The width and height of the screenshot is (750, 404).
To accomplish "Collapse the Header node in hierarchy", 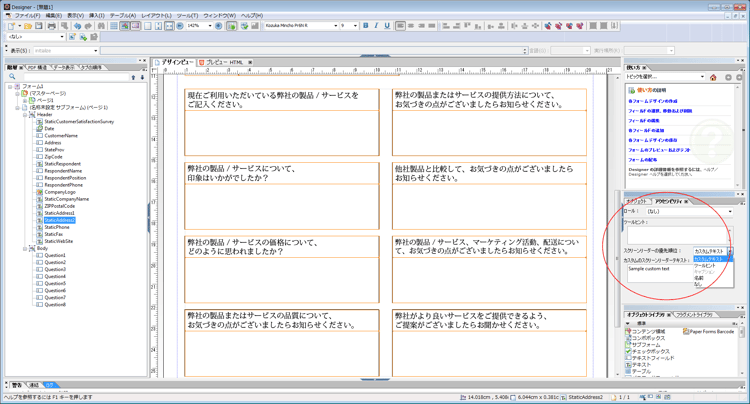I will click(x=25, y=115).
